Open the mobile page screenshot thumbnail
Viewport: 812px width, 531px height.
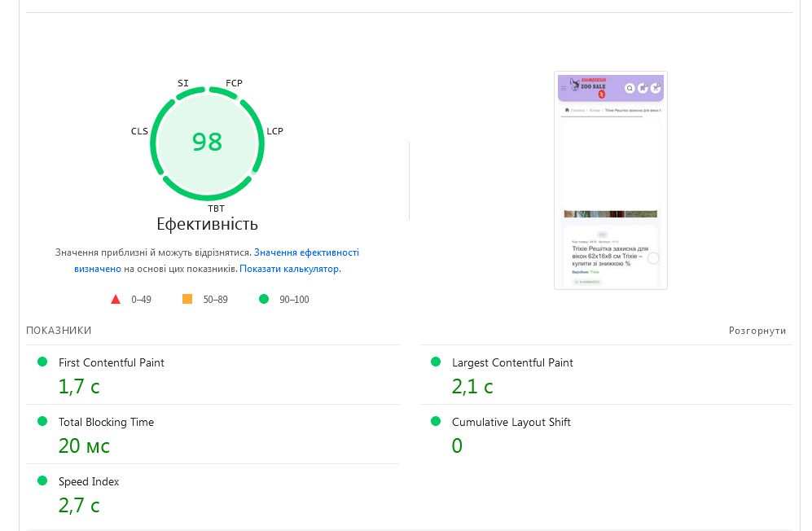pos(610,179)
